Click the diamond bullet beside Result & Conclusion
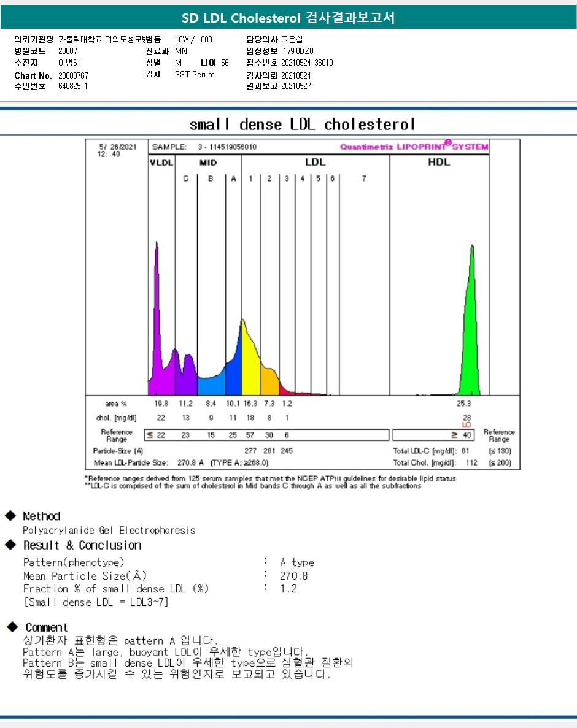 tap(10, 545)
